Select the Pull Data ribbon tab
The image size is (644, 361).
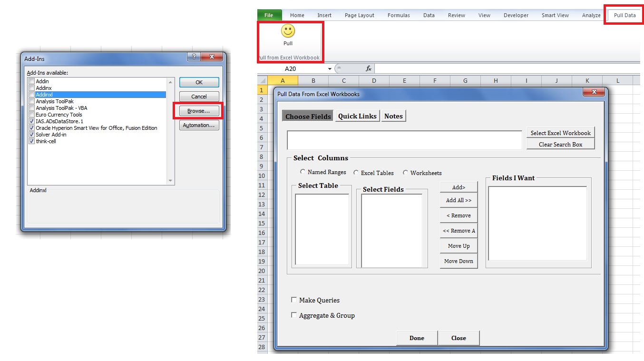(x=624, y=15)
